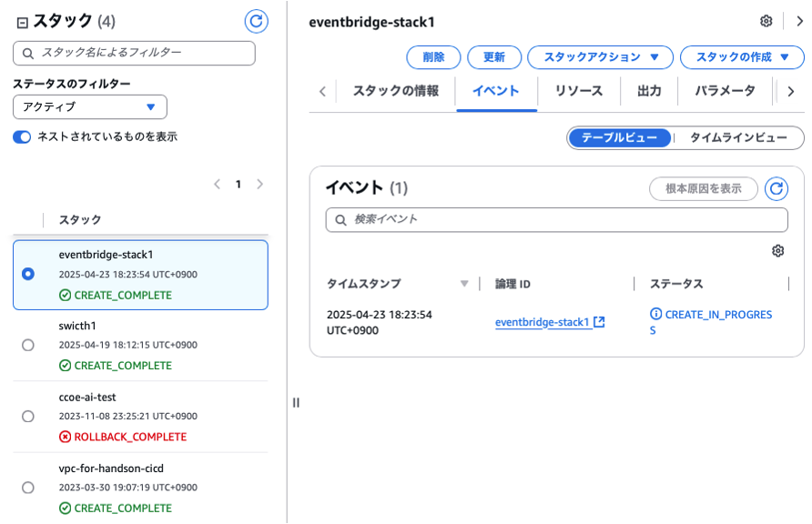Screen dimensions: 812x524
Task: Click the events panel refresh icon
Action: click(x=776, y=188)
